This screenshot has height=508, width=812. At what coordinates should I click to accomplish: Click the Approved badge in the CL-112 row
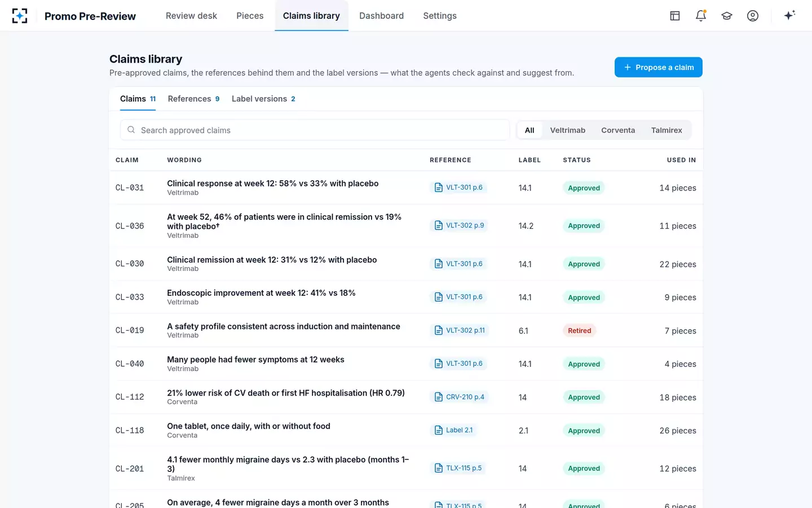[x=584, y=397]
